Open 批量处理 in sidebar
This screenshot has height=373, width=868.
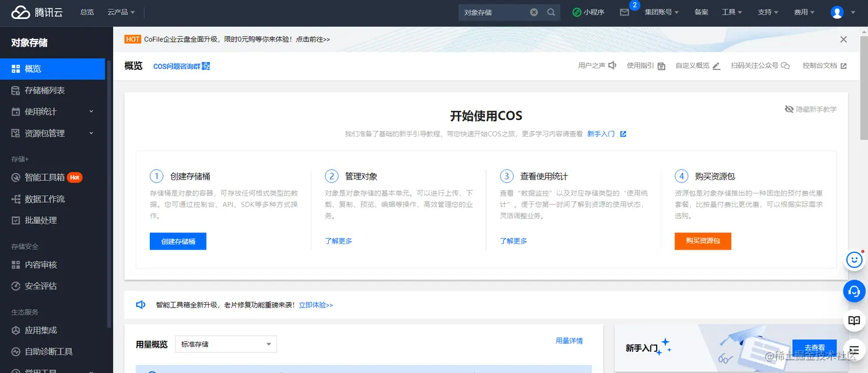(x=52, y=220)
